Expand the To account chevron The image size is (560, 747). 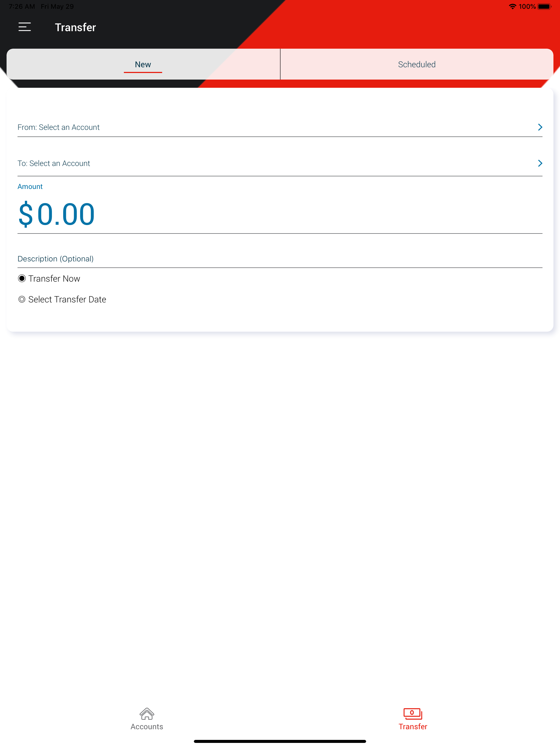pyautogui.click(x=540, y=164)
